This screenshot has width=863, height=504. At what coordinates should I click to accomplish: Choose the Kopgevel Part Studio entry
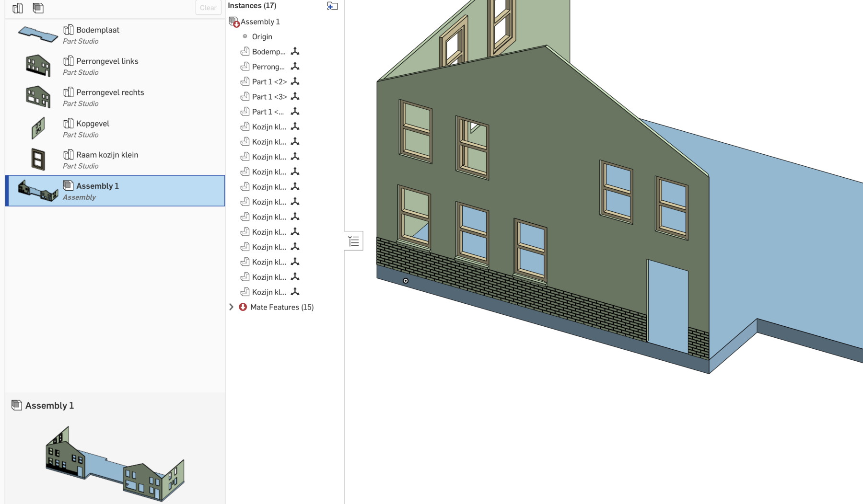(x=93, y=124)
